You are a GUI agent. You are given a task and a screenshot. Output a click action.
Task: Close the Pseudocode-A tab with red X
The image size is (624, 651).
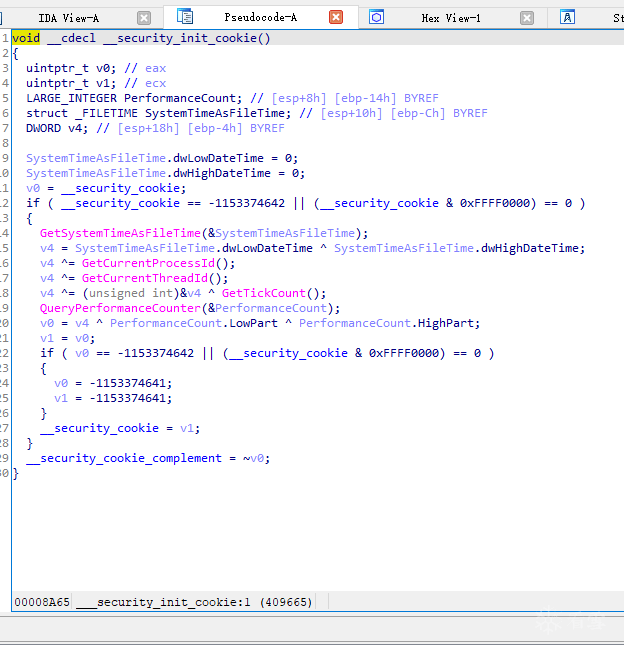[336, 17]
